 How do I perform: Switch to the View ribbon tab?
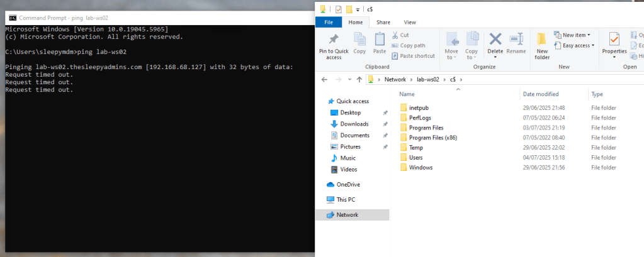[410, 22]
